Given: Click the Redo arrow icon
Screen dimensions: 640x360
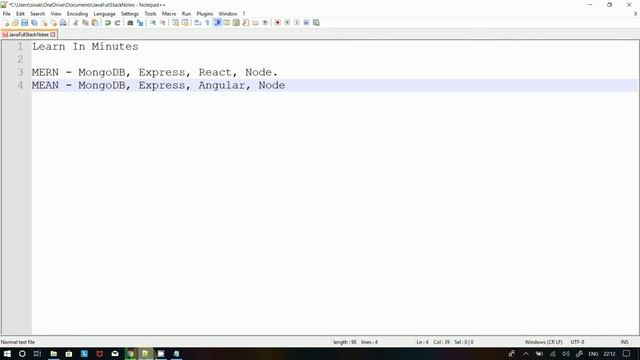Looking at the screenshot, I should point(118,22).
